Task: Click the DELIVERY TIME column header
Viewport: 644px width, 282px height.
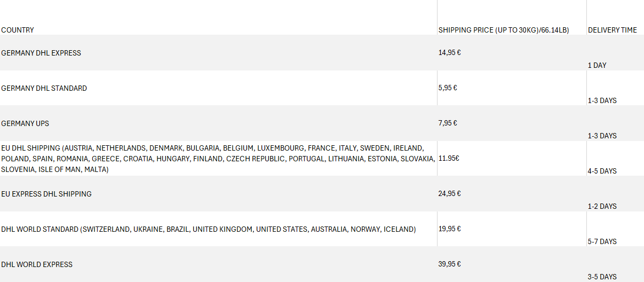Action: coord(612,30)
